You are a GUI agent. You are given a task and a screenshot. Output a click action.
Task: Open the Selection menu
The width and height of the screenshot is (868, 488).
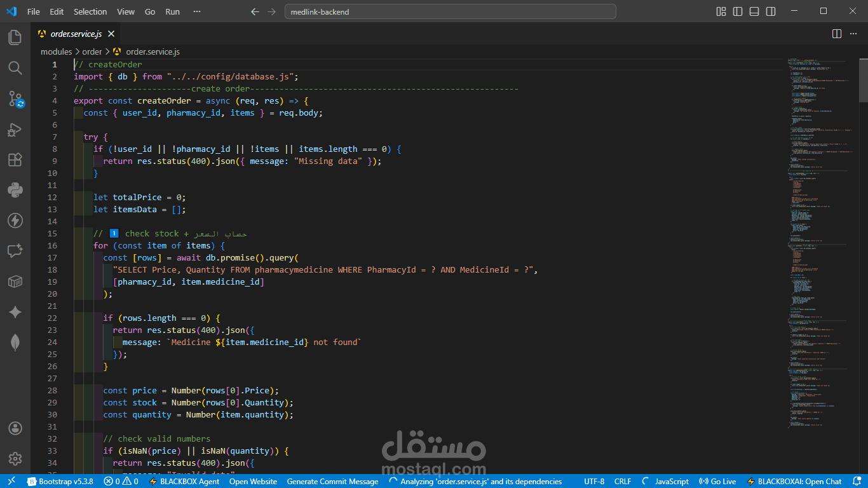pos(90,11)
